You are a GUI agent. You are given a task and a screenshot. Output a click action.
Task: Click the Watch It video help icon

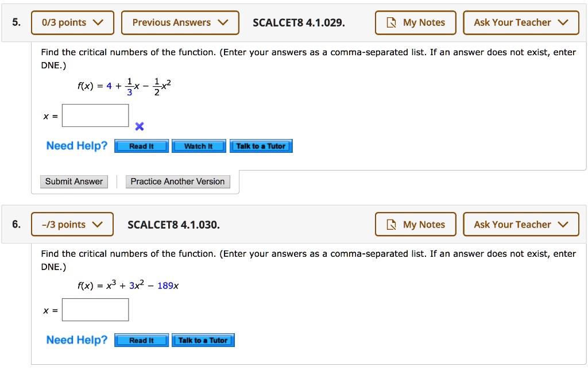tap(199, 145)
